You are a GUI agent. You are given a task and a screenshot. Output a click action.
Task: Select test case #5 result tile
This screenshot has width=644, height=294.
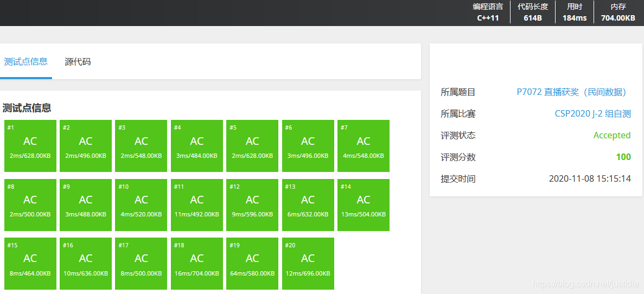pyautogui.click(x=253, y=146)
